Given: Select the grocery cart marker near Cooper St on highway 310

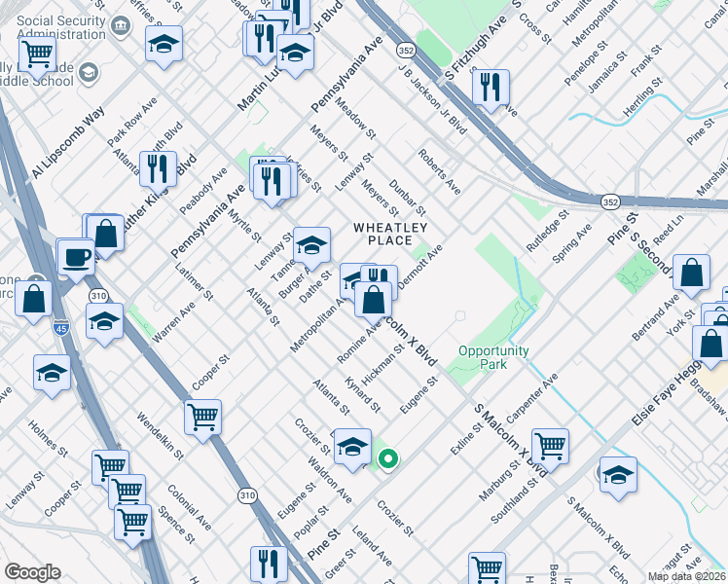Looking at the screenshot, I should (x=202, y=418).
